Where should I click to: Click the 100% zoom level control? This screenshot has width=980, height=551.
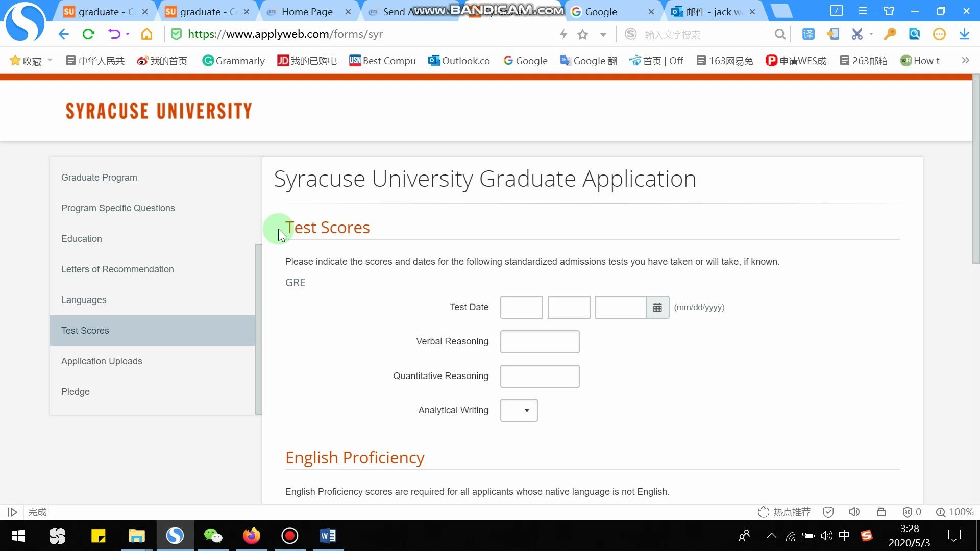click(954, 512)
